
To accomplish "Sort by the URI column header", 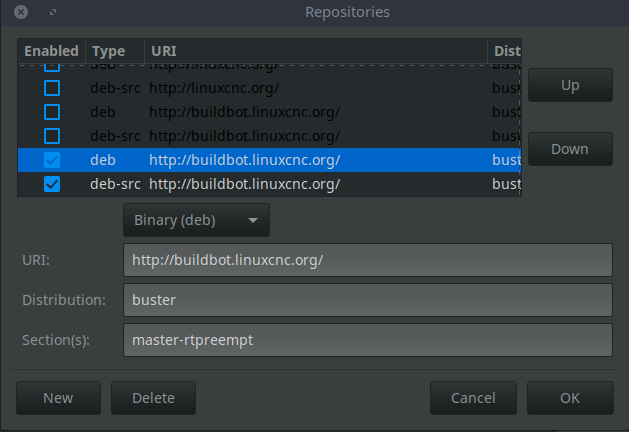I will 316,51.
